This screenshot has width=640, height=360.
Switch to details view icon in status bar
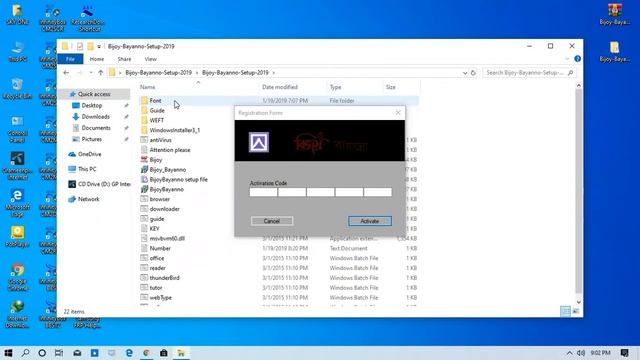(x=566, y=311)
